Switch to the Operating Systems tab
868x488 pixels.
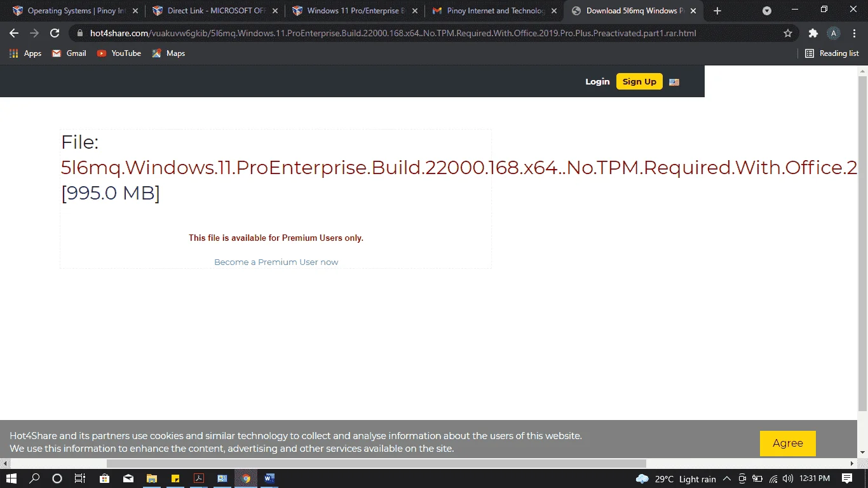[75, 11]
